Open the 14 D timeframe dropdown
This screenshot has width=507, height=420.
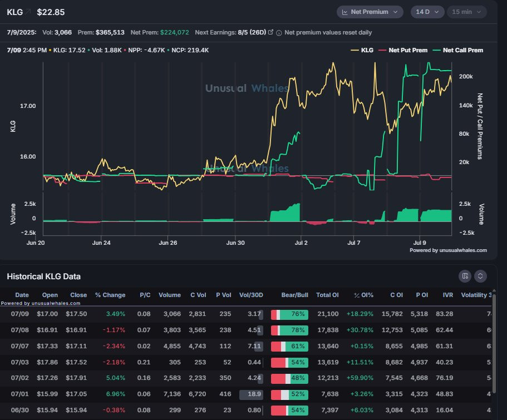click(427, 12)
